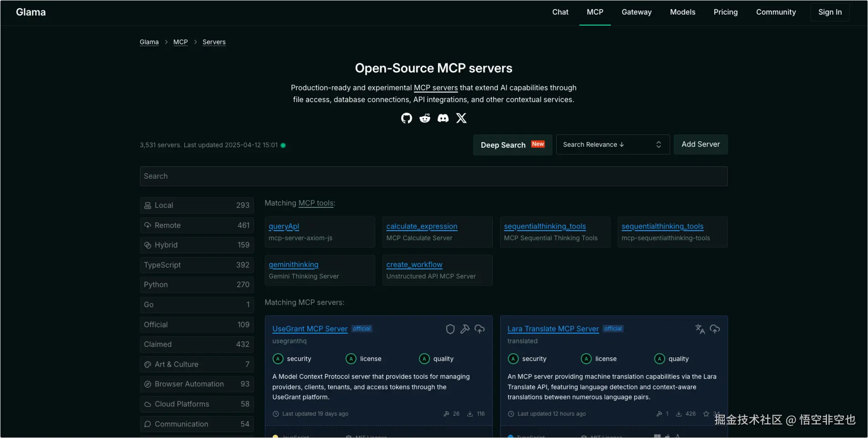This screenshot has height=438, width=868.
Task: Click the Deep Search button
Action: pyautogui.click(x=512, y=145)
